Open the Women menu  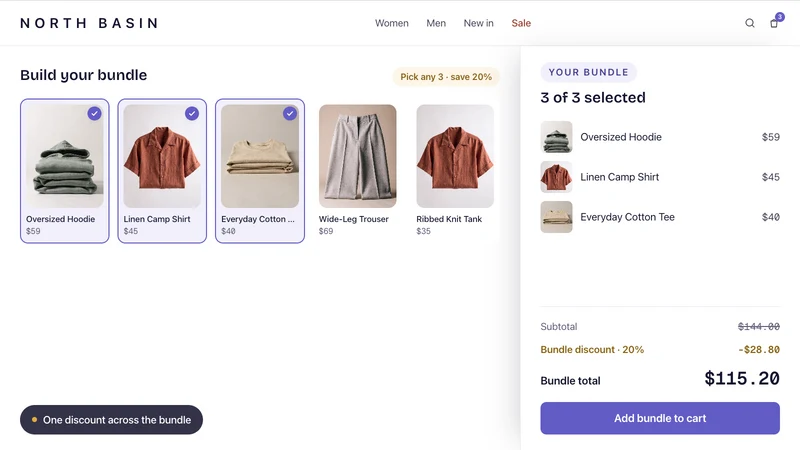[391, 23]
